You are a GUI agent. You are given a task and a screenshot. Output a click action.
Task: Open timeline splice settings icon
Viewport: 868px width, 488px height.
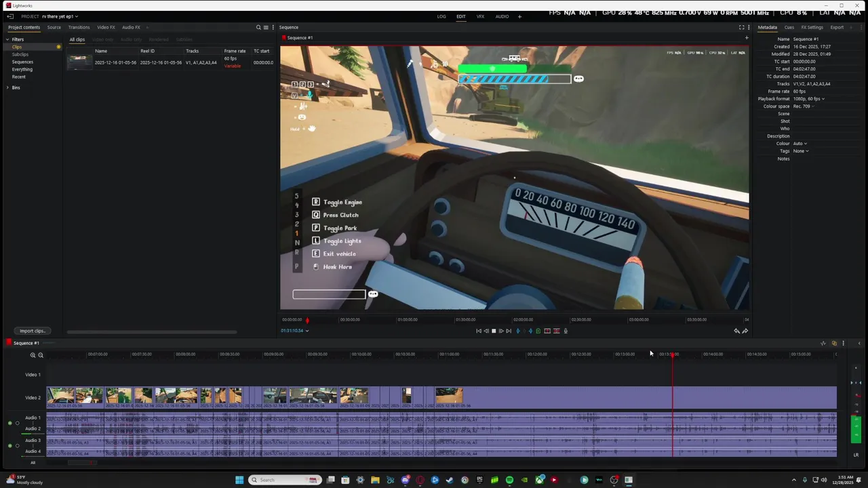823,343
